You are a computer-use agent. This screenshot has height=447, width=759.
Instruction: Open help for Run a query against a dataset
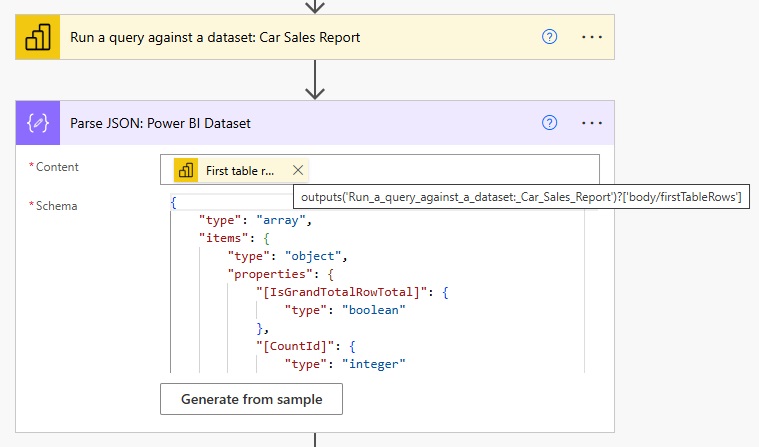point(549,37)
